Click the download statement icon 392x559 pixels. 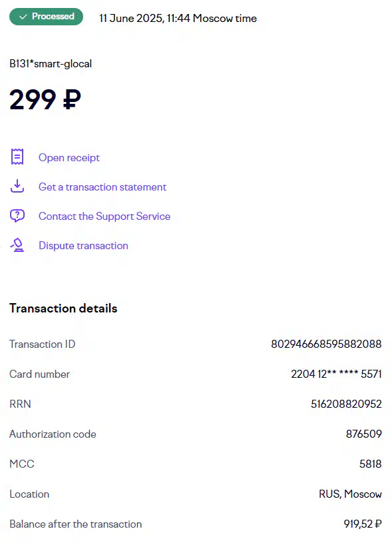pos(17,186)
